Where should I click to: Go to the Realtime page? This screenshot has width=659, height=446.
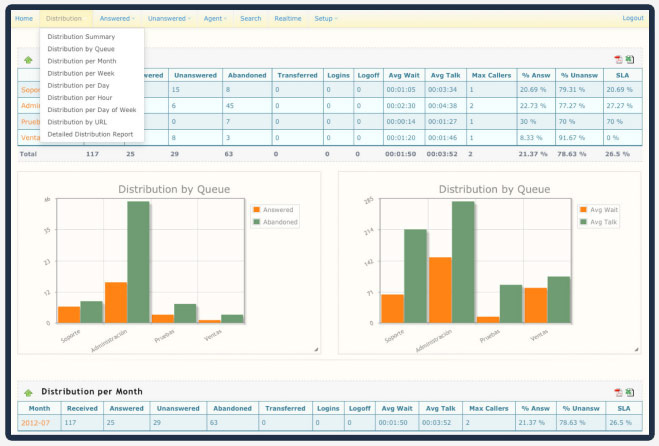pos(288,18)
